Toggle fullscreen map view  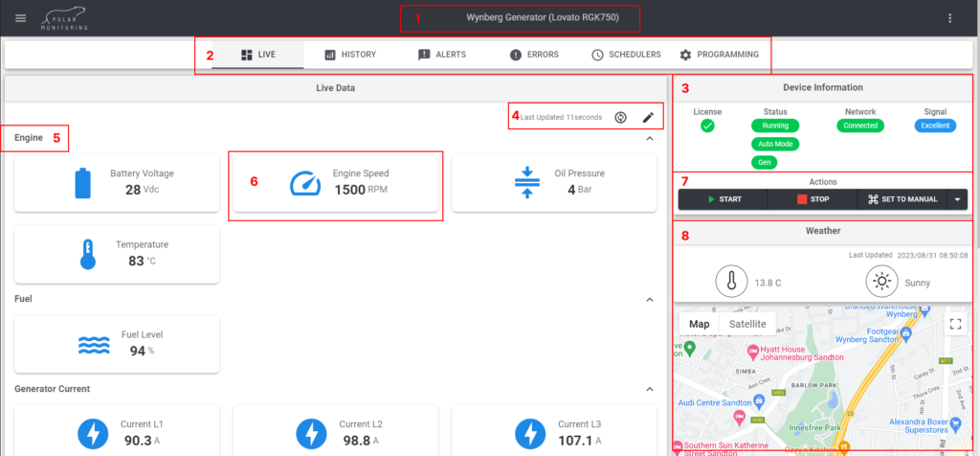pos(954,324)
